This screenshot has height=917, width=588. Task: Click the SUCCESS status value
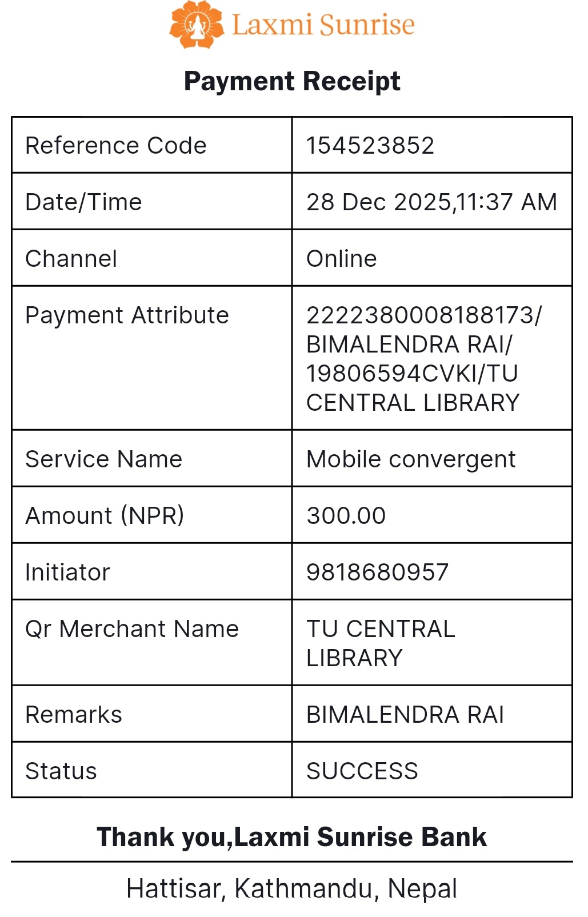point(362,771)
